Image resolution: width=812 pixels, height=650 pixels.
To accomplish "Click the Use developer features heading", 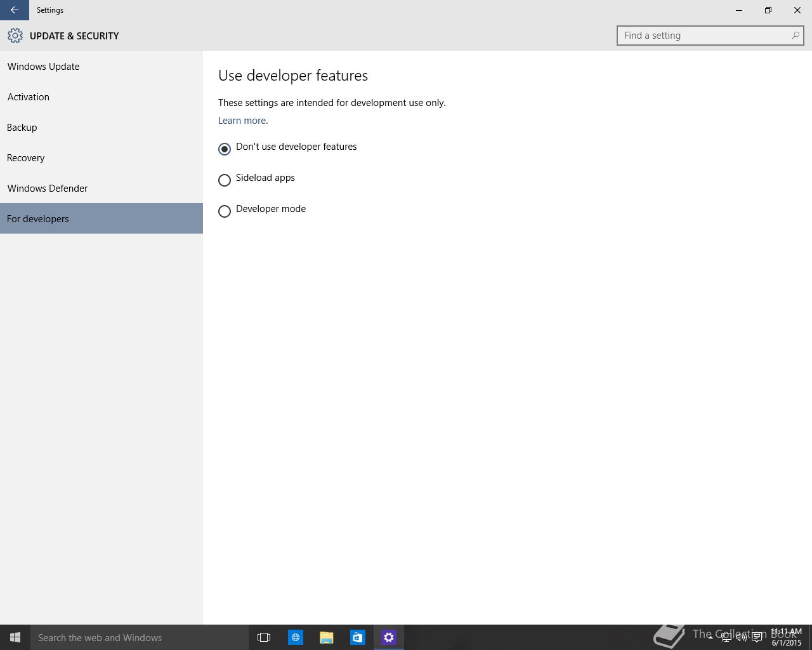I will (x=293, y=76).
